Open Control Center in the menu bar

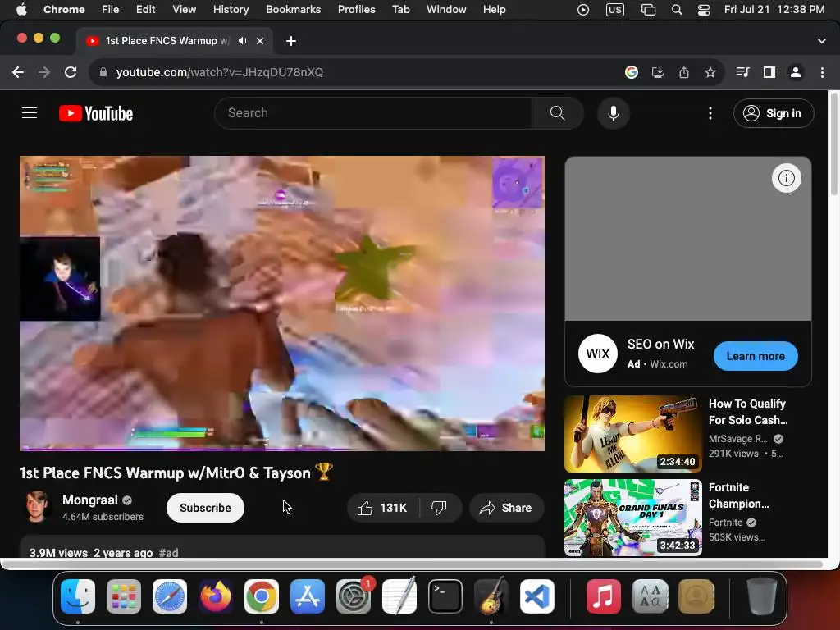(x=703, y=10)
